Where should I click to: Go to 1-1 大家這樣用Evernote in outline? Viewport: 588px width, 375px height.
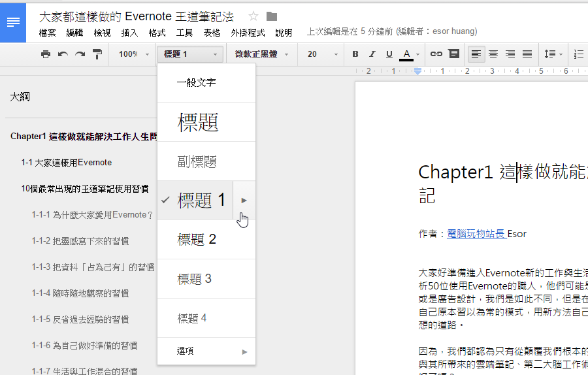click(67, 163)
